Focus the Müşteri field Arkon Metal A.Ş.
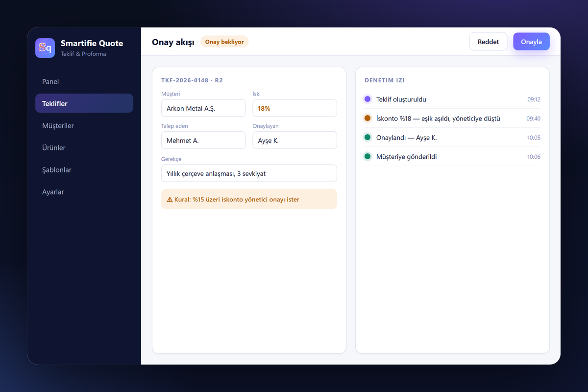Viewport: 588px width, 392px height. [x=203, y=108]
